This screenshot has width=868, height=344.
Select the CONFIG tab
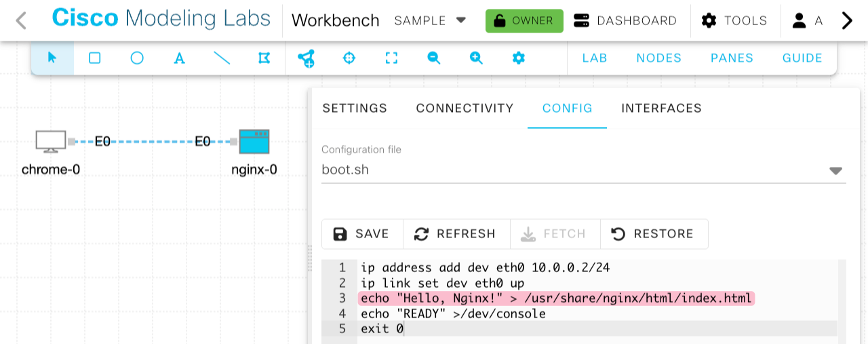[568, 108]
